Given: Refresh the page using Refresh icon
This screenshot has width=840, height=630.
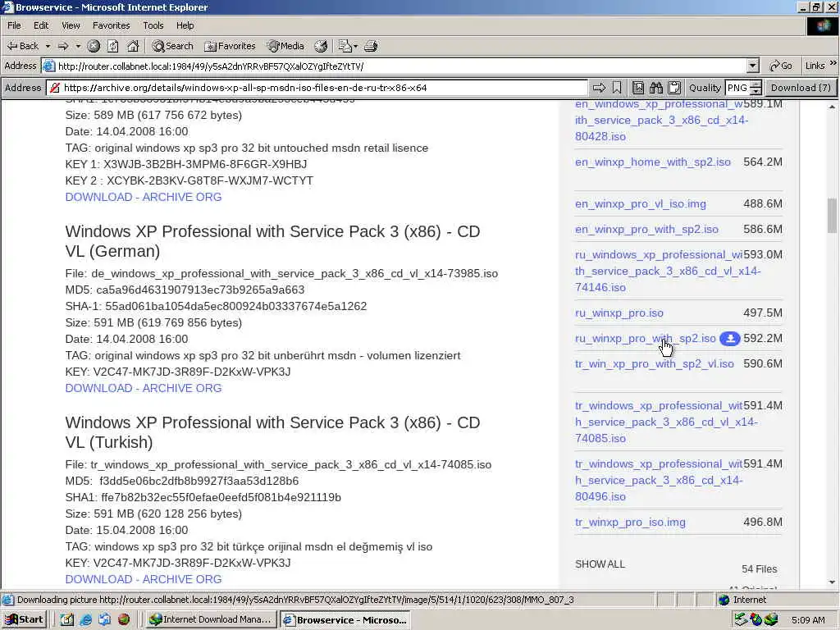Looking at the screenshot, I should (113, 46).
